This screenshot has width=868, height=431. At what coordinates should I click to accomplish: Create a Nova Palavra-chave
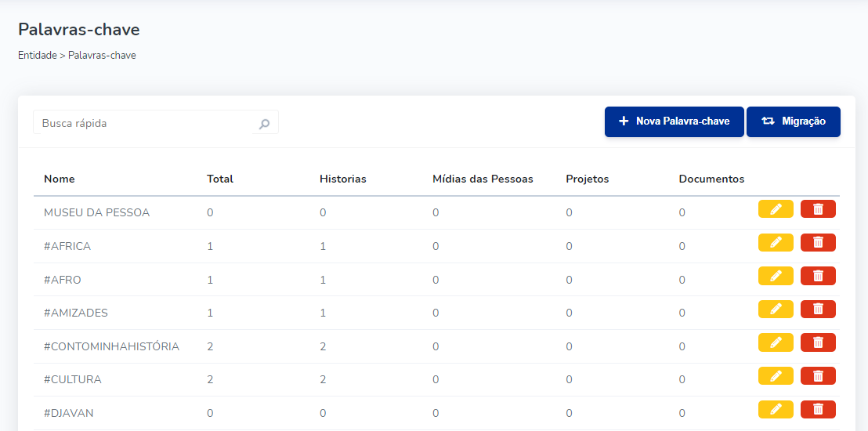coord(675,121)
